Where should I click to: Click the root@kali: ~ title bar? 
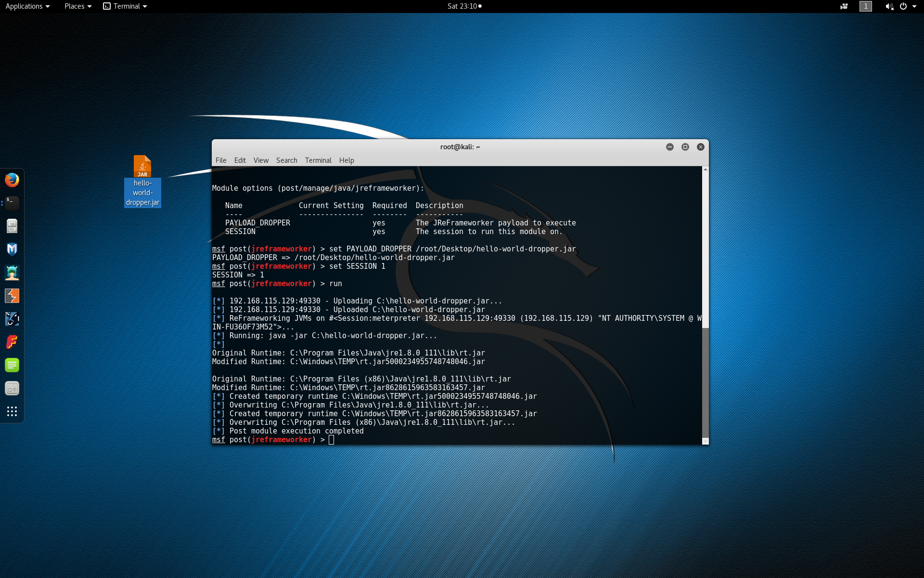[460, 147]
